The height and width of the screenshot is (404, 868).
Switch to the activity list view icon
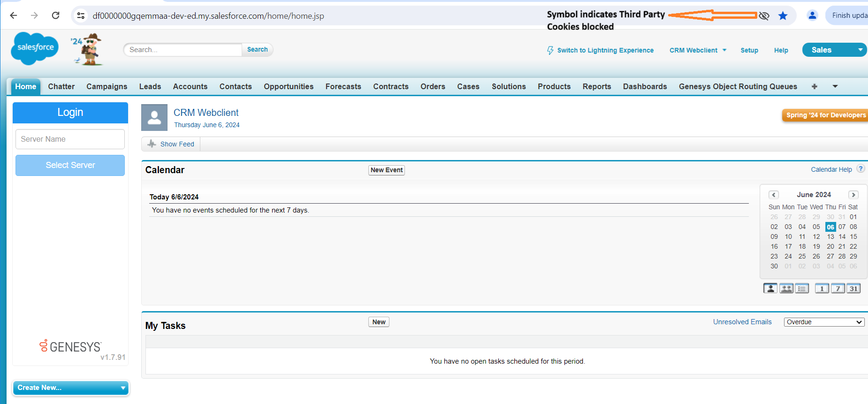tap(802, 289)
